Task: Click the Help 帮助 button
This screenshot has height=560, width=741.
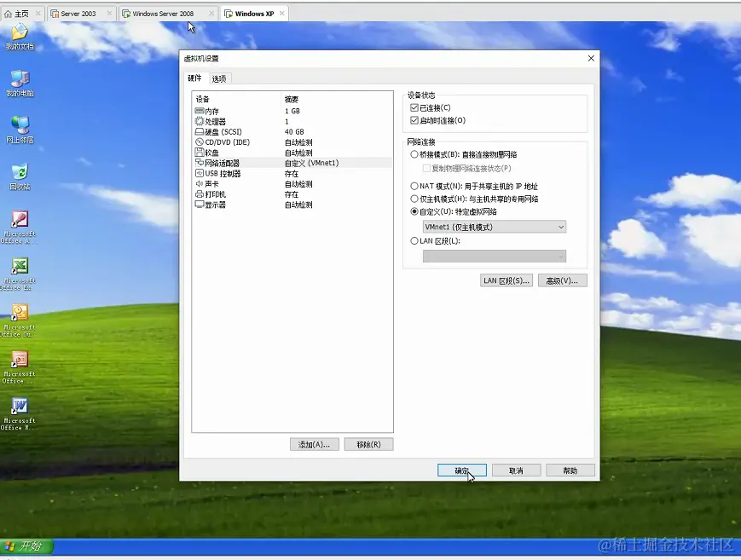Action: tap(570, 471)
